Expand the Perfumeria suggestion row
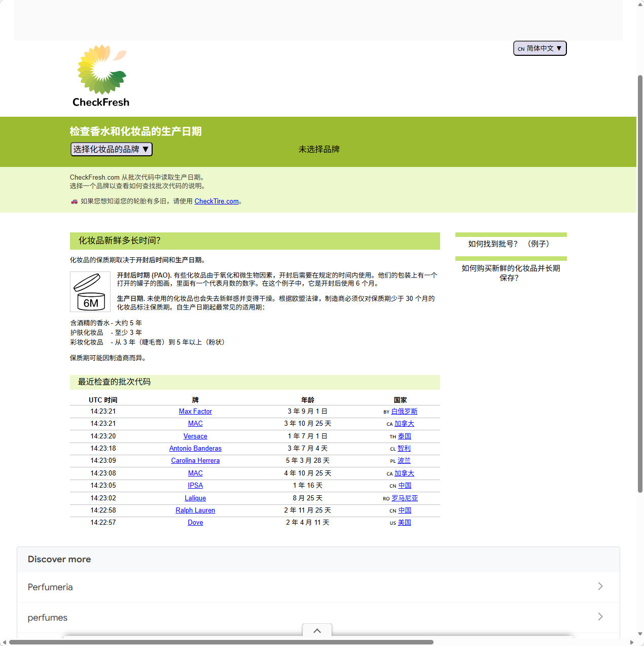 click(x=304, y=587)
